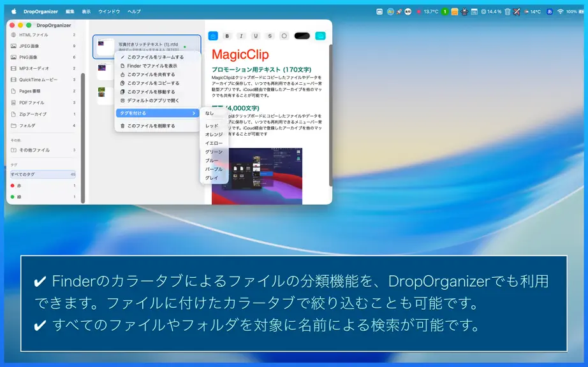
Task: Select HTMLファイル in the sidebar
Action: pos(43,35)
